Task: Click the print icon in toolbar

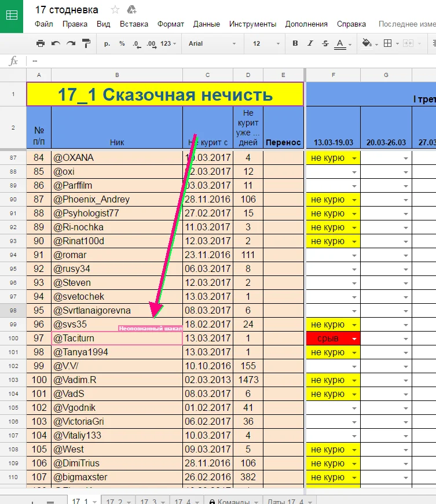Action: pyautogui.click(x=40, y=43)
